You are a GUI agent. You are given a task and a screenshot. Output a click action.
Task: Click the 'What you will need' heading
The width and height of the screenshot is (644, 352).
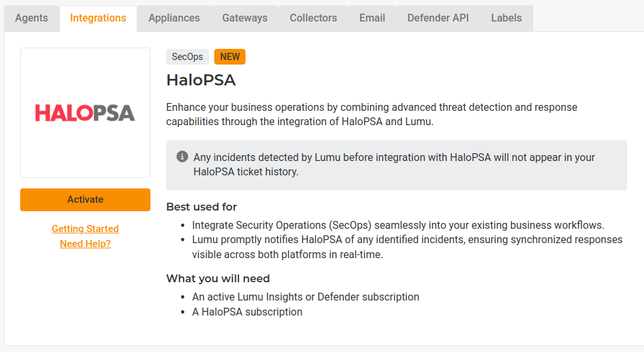point(218,279)
